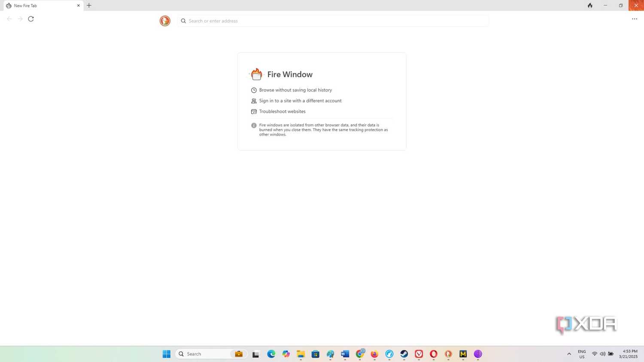Screen dimensions: 644x362
Task: Click the Fire Window heading
Action: [290, 74]
